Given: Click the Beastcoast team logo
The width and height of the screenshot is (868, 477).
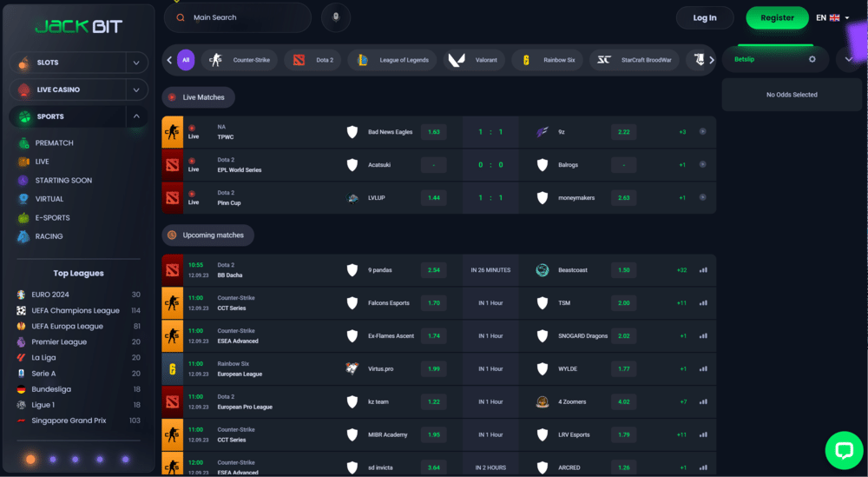Looking at the screenshot, I should (x=542, y=270).
